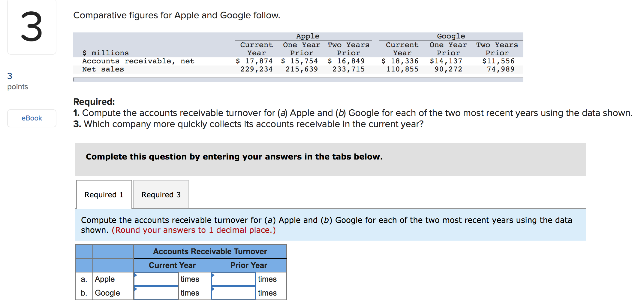Click Google's two years prior receivable $11,556
The width and height of the screenshot is (644, 304).
click(x=498, y=61)
